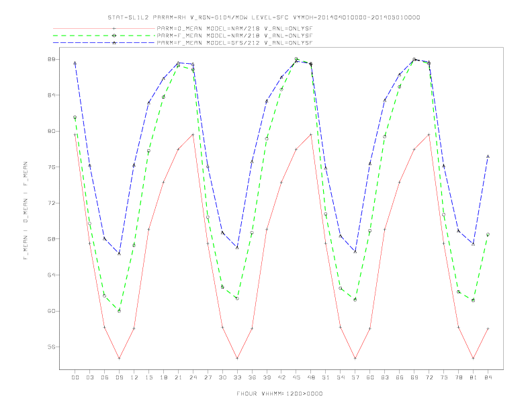
Task: Click x-axis tick label 39
Action: 267,377
